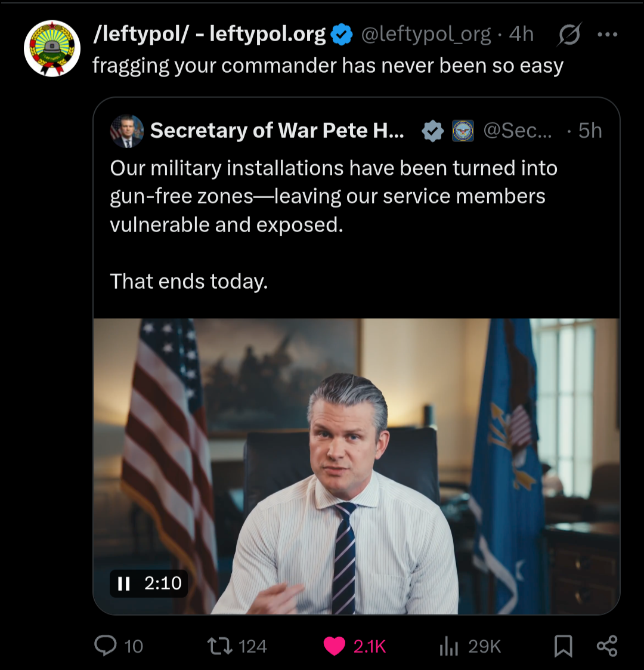644x670 pixels.
Task: Open the quoted post's video thumbnail
Action: coord(357,465)
